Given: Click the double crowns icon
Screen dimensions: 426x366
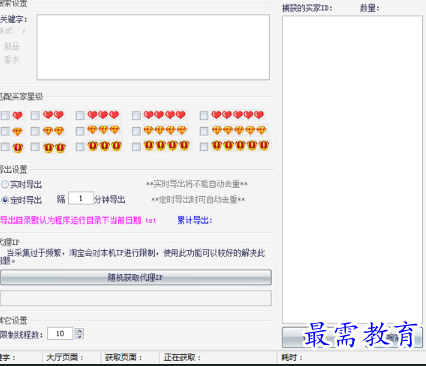Looking at the screenshot, I should 54,147.
